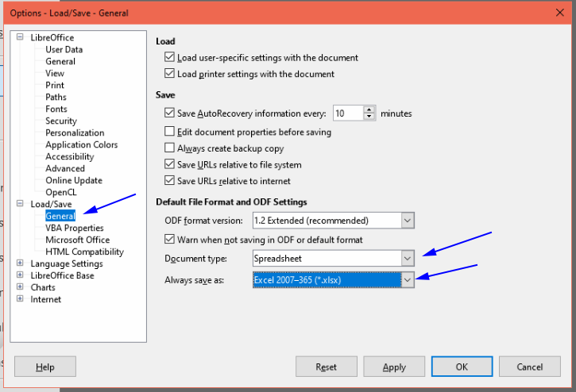Click the Reset button
The image size is (576, 392).
point(327,367)
